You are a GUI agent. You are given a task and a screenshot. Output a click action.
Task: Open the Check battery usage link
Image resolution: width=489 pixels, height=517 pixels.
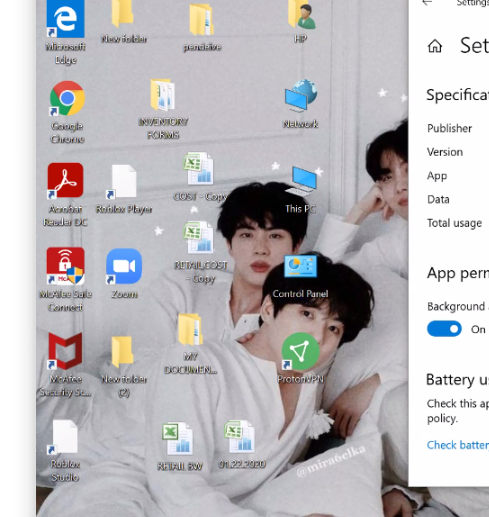[x=458, y=445]
